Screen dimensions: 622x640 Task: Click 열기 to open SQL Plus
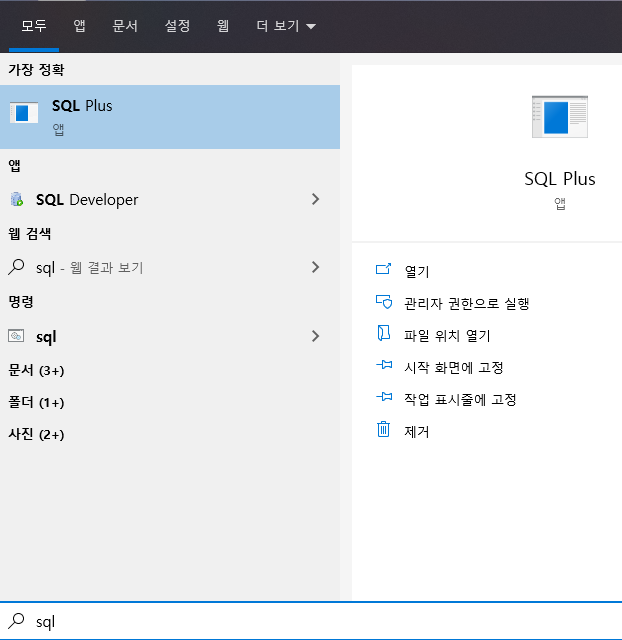tap(417, 271)
